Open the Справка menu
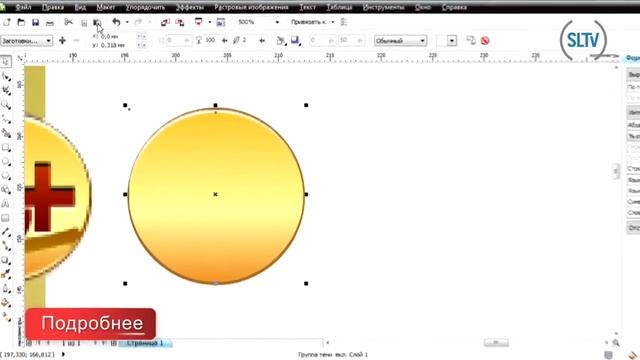Viewport: 640px width, 360px height. click(454, 7)
